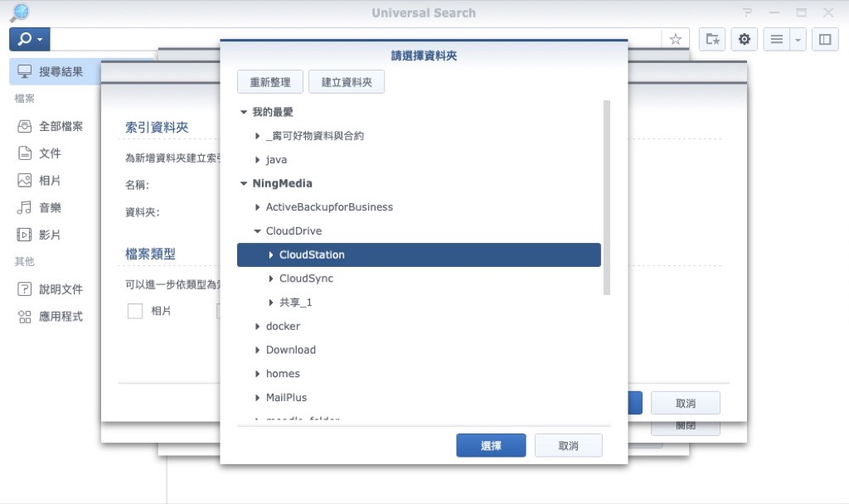The height and width of the screenshot is (504, 849).
Task: Expand the CloudStation folder arrow
Action: pos(271,255)
